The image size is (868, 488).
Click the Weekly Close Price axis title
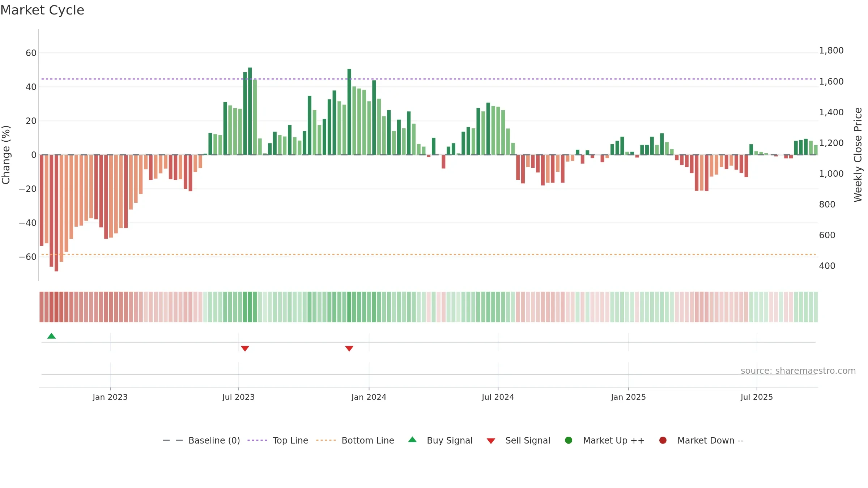(x=858, y=155)
